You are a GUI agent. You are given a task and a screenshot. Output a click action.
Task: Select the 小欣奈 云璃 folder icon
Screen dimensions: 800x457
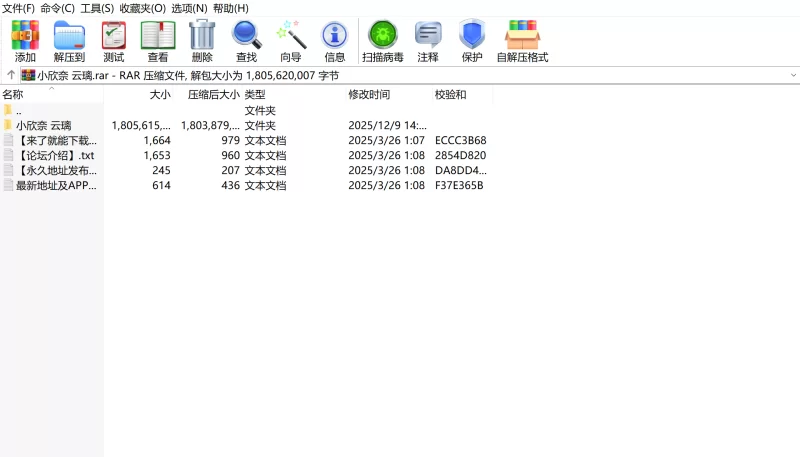click(8, 125)
